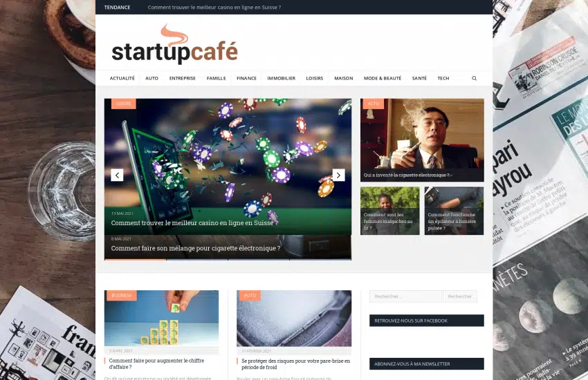The image size is (588, 380).
Task: Click the Rechercher search text field
Action: (x=406, y=296)
